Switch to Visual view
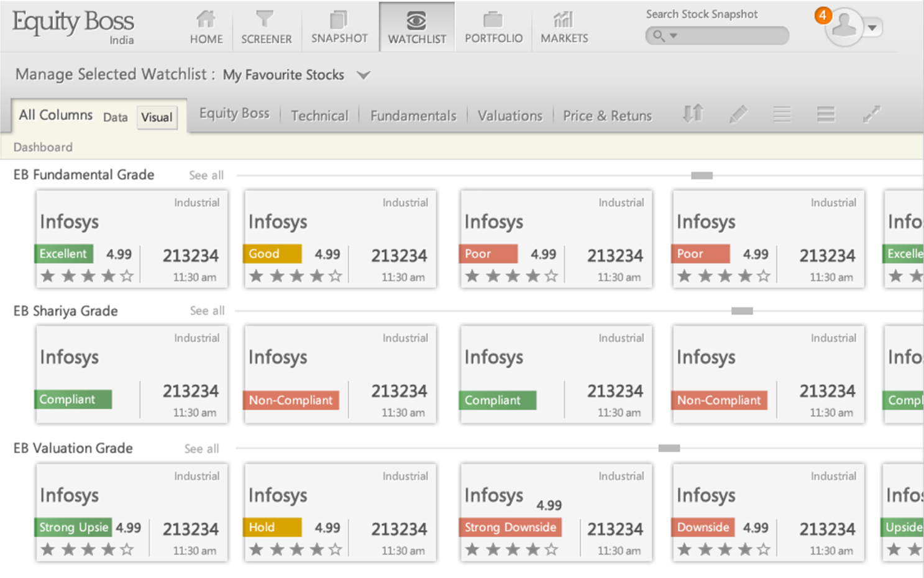 (157, 117)
